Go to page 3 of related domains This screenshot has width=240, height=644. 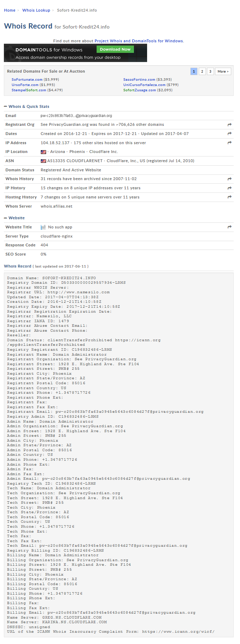(210, 72)
